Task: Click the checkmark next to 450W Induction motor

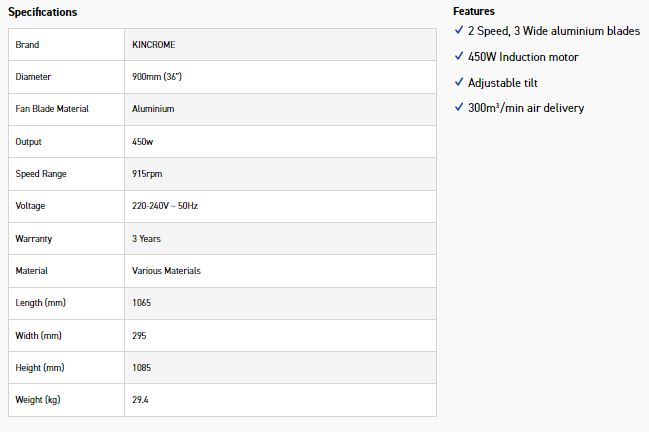Action: click(x=458, y=57)
